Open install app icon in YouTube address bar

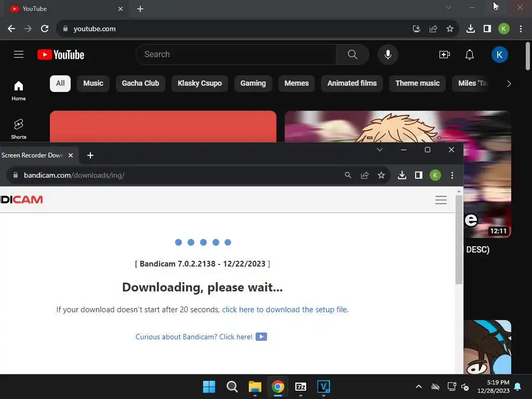(x=416, y=29)
